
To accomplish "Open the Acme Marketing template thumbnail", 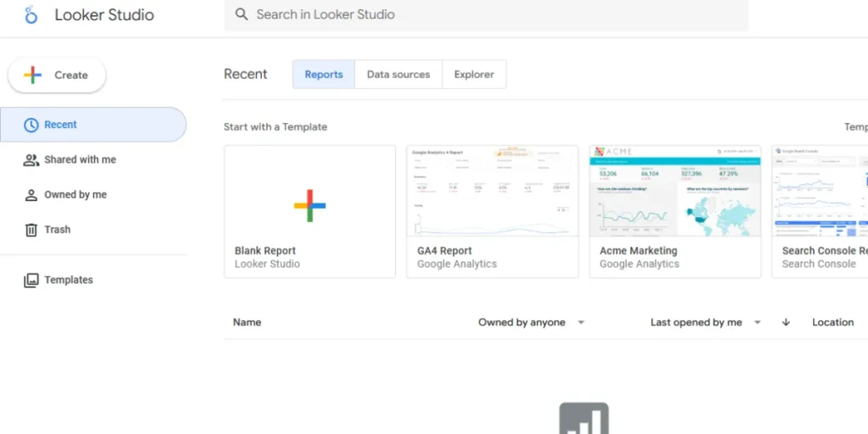I will point(675,191).
